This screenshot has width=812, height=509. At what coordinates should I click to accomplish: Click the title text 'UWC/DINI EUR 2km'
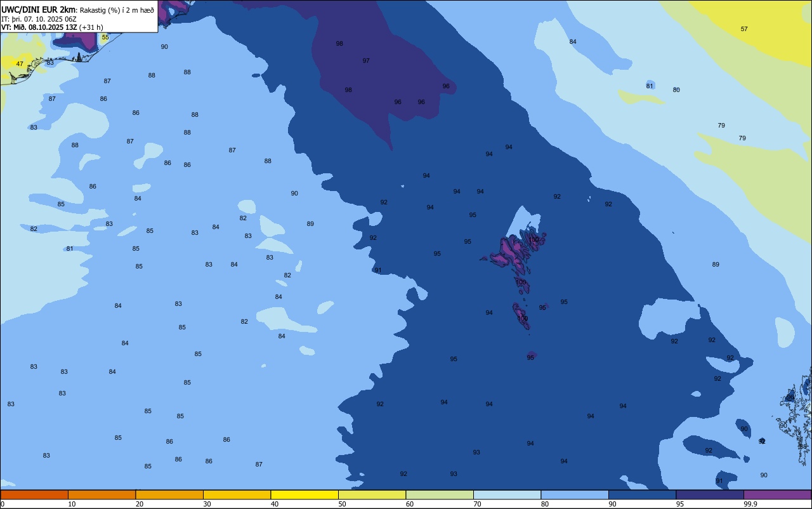(x=39, y=10)
